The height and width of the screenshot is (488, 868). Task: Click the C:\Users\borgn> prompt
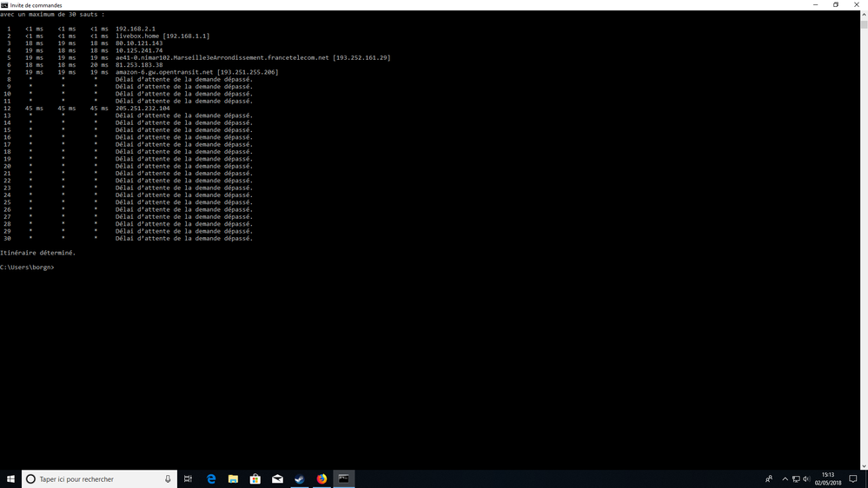pyautogui.click(x=27, y=267)
